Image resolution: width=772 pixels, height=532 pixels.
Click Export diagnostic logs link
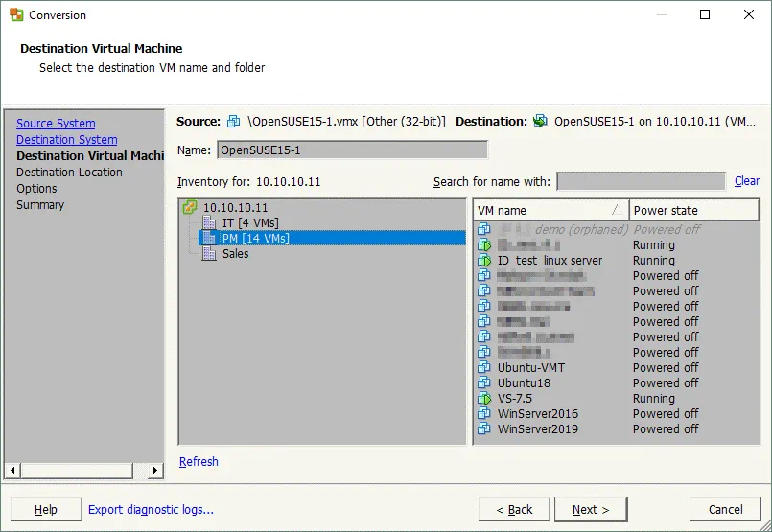151,510
